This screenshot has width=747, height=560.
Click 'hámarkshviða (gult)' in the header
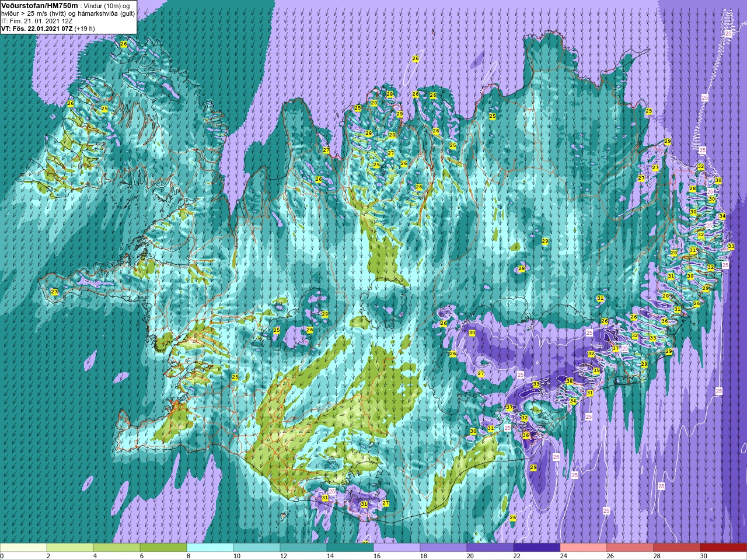[x=105, y=13]
